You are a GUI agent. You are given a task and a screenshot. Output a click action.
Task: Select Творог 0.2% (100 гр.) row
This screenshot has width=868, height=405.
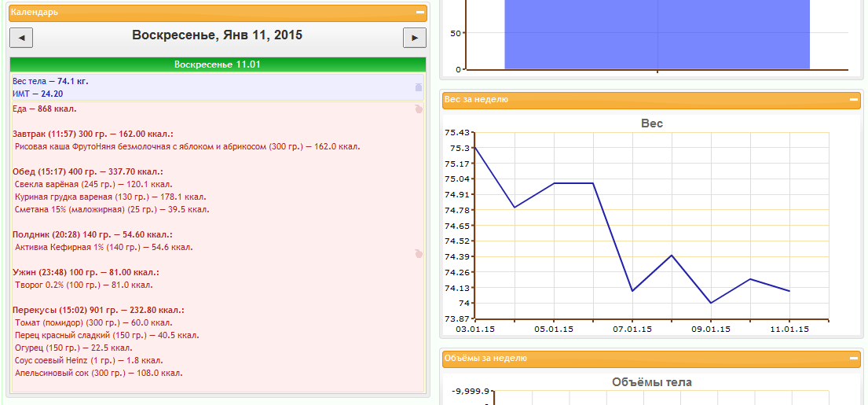point(84,285)
